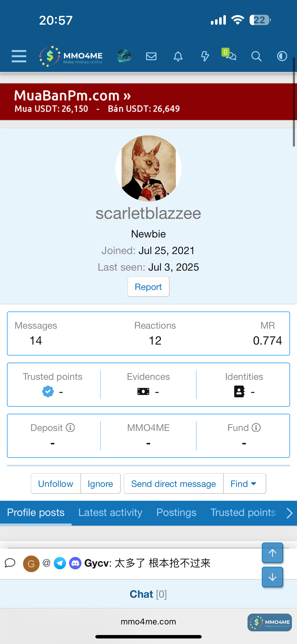Open the notifications bell
The image size is (297, 644).
coord(178,56)
